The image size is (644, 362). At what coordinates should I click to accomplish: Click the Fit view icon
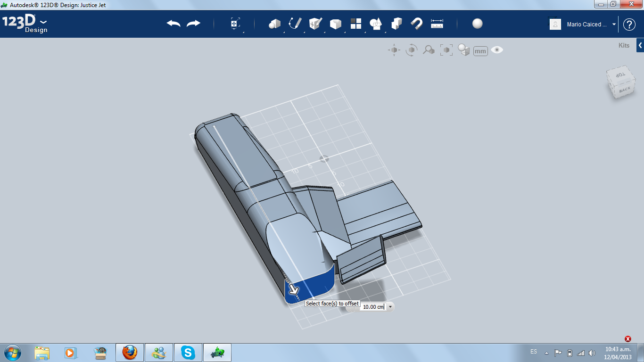[446, 50]
